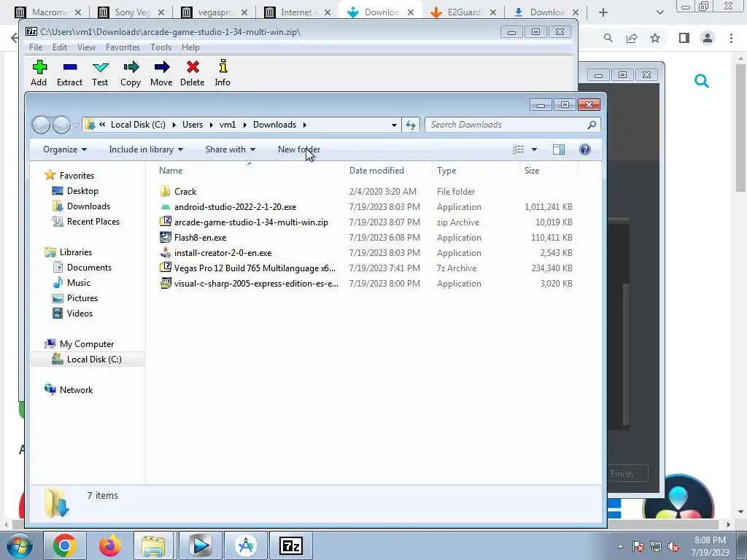747x560 pixels.
Task: Click the volume icon in system tray
Action: click(x=673, y=547)
